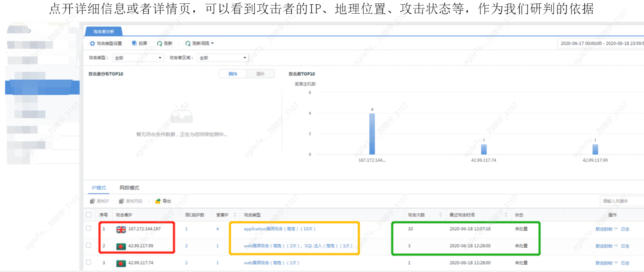The width and height of the screenshot is (644, 272).
Task: Click the 复制IP button
Action: pos(100,201)
